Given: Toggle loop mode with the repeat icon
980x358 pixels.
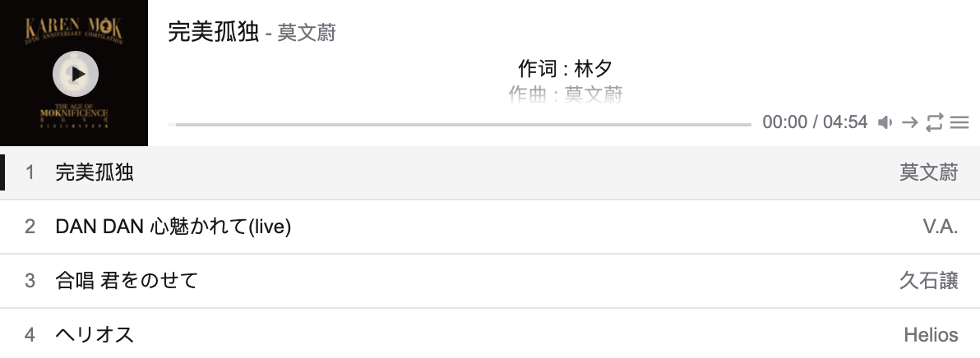Looking at the screenshot, I should (x=934, y=122).
